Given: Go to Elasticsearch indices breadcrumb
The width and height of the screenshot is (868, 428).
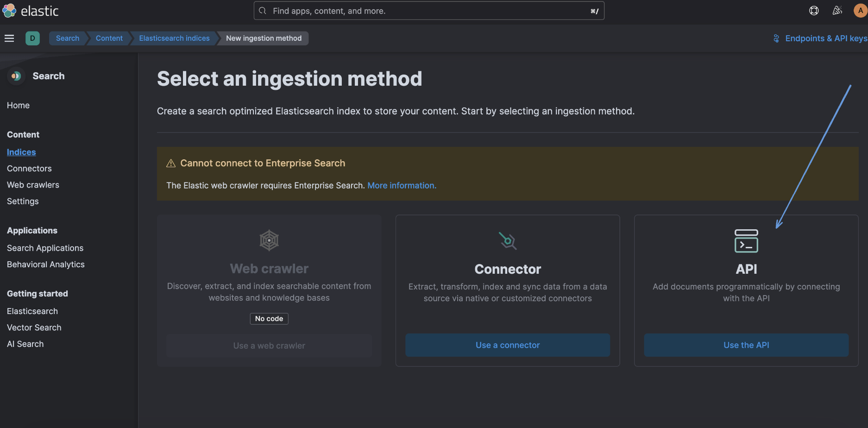Looking at the screenshot, I should 174,38.
